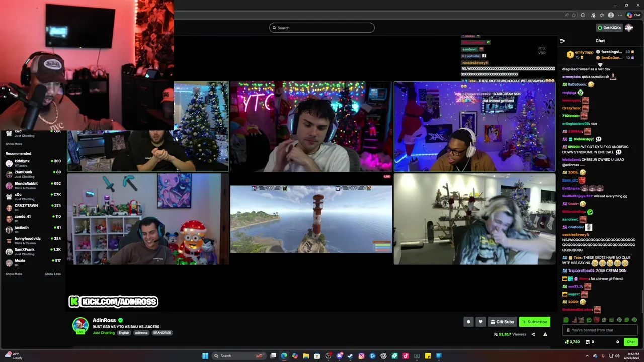This screenshot has height=362, width=644.
Task: Click the taskbar volume speaker icon
Action: click(617, 356)
